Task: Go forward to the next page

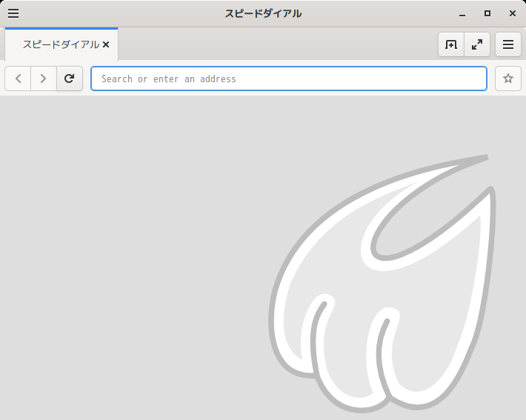Action: point(43,79)
